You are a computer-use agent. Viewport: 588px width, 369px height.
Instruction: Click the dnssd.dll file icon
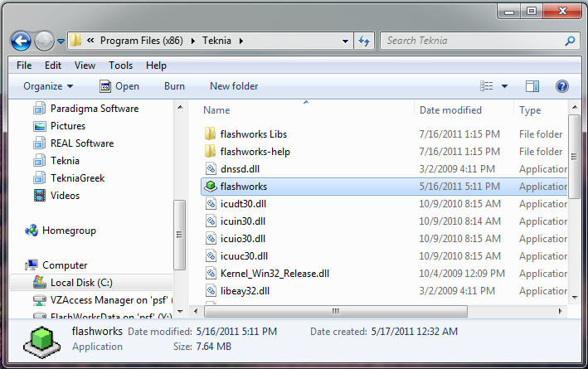211,169
